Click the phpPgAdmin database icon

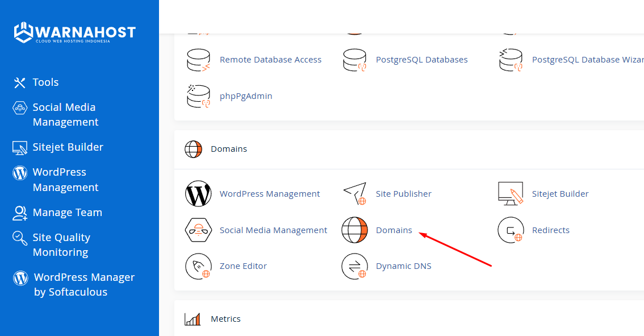point(198,96)
